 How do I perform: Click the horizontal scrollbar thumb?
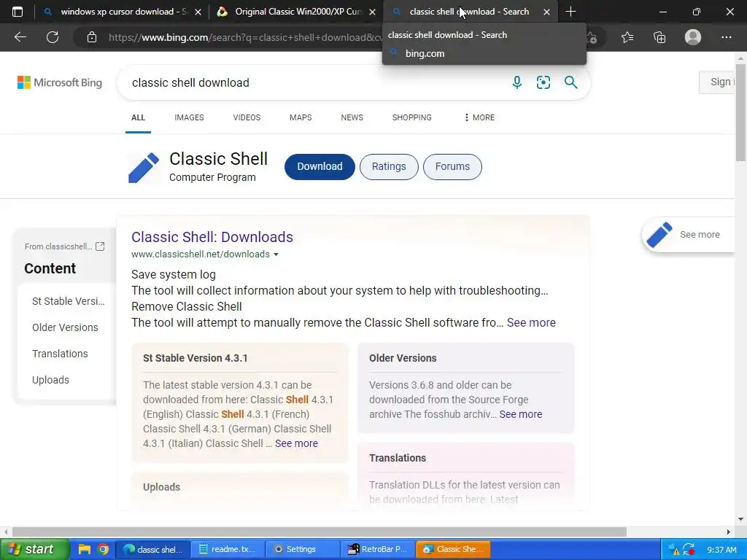pyautogui.click(x=320, y=532)
